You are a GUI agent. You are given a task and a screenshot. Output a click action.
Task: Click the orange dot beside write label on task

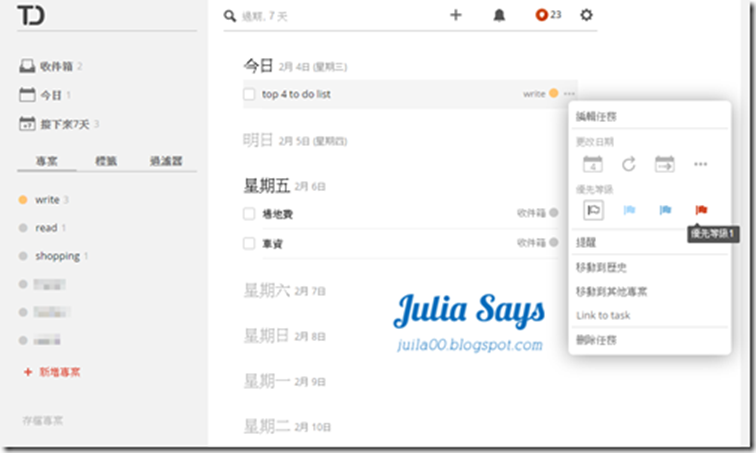coord(554,93)
